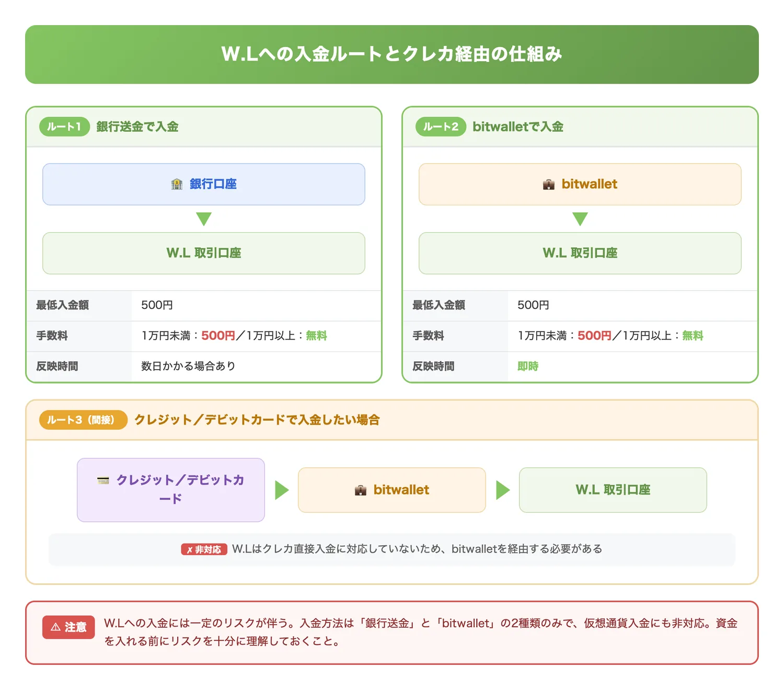Click the red warning text about 入金リスク
Screen dimensions: 784x690
pos(421,632)
